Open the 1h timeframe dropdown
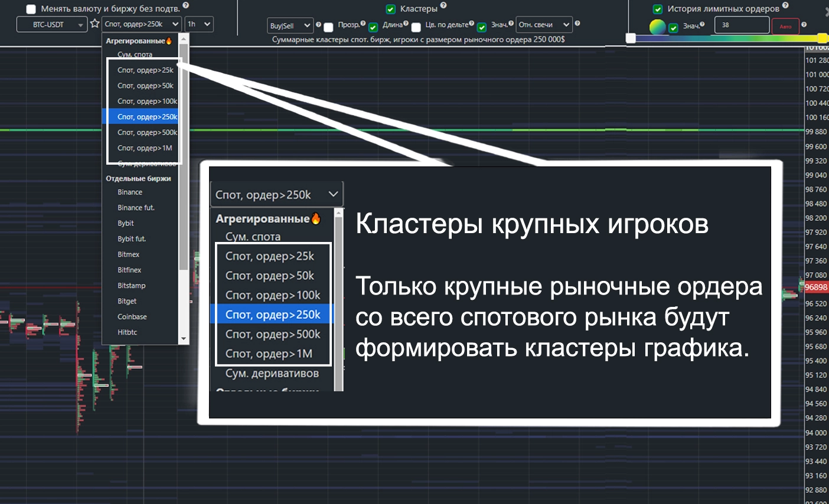 coord(198,24)
